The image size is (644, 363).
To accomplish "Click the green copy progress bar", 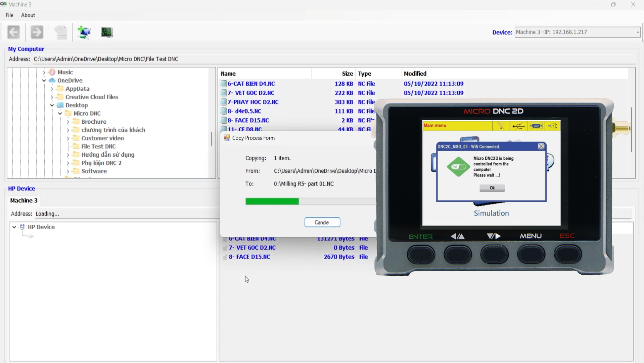I will [x=272, y=201].
